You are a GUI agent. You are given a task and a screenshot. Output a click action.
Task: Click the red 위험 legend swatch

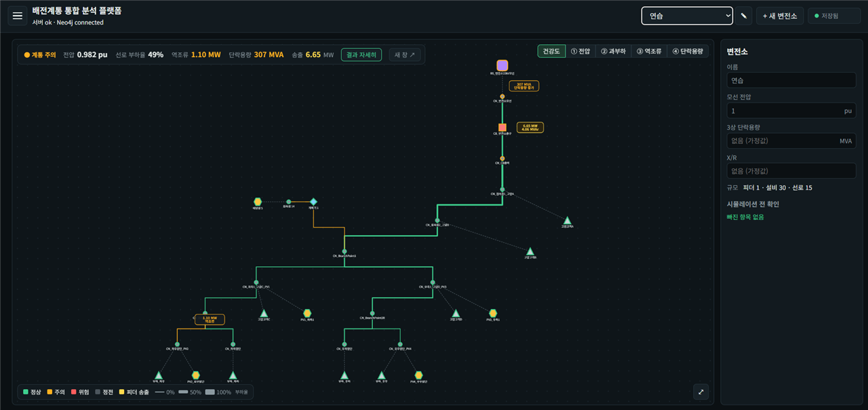73,392
